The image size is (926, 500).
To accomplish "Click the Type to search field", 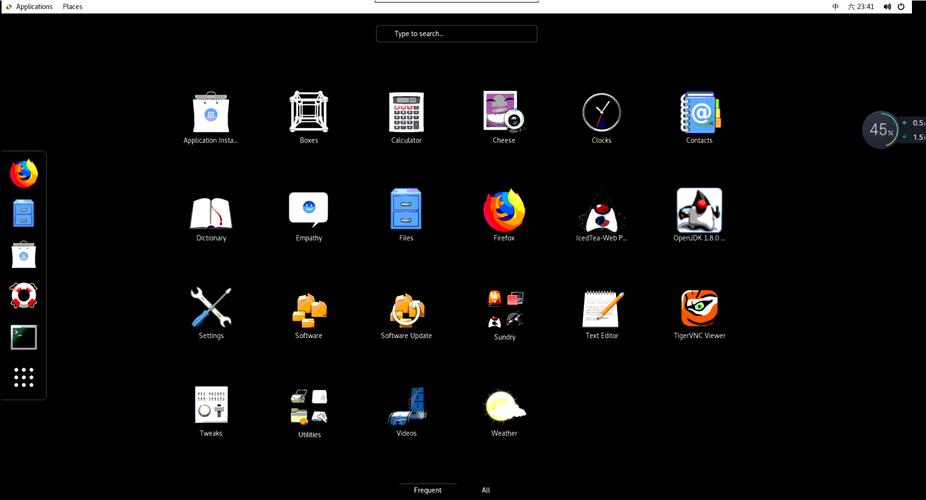I will tap(457, 34).
